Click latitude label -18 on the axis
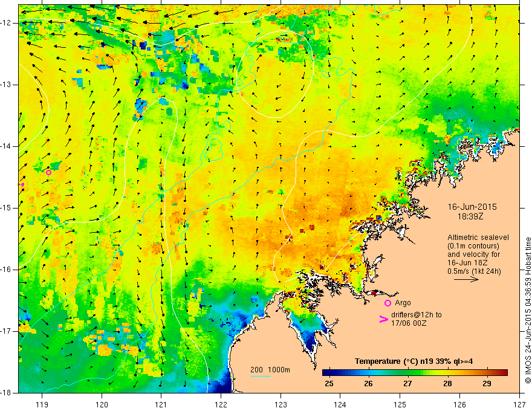The width and height of the screenshot is (532, 411). 6,393
